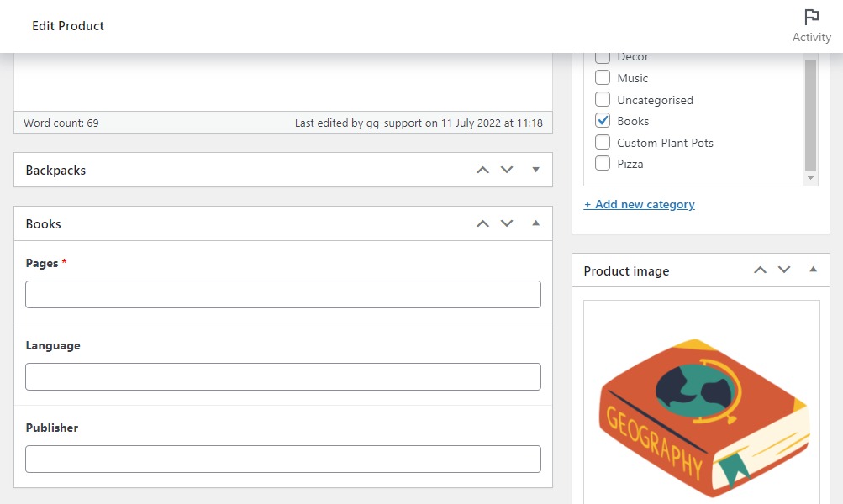Image resolution: width=843 pixels, height=504 pixels.
Task: Select the Decor category
Action: click(x=603, y=56)
